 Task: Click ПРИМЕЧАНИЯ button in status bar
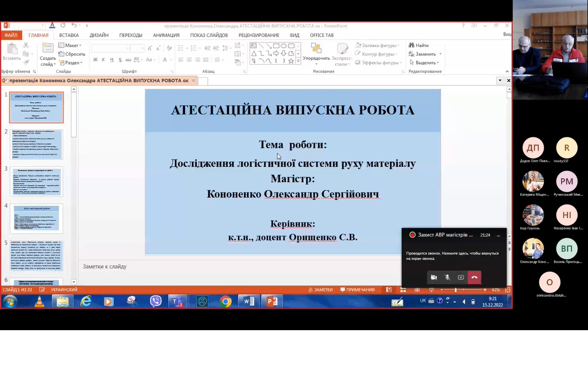click(x=357, y=290)
